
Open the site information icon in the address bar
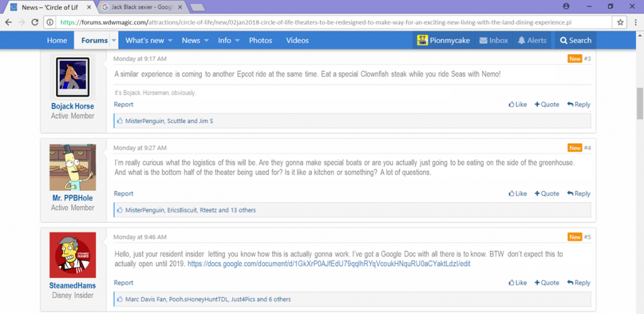coord(50,22)
